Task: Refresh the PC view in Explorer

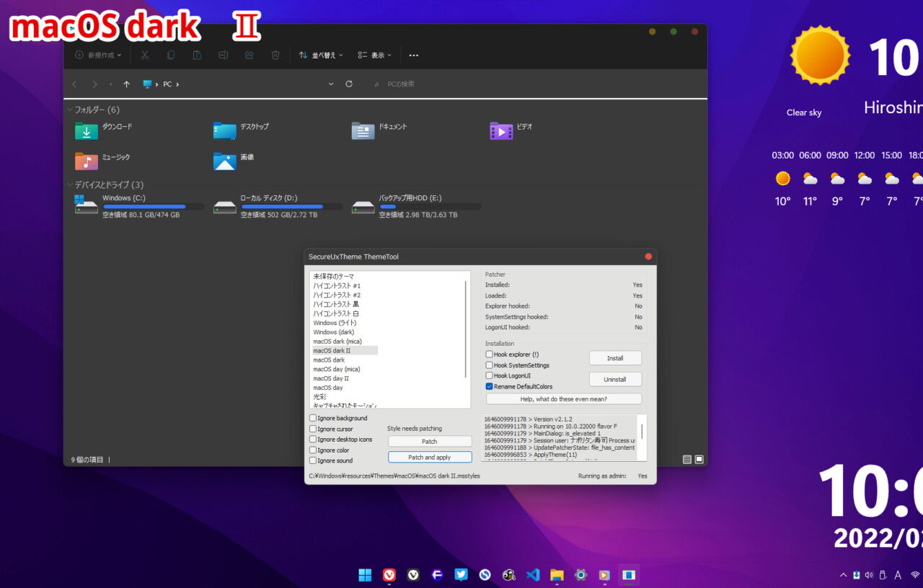Action: click(x=349, y=84)
